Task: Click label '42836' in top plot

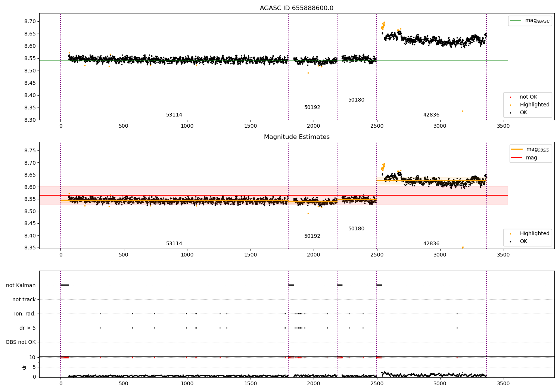Action: [431, 115]
